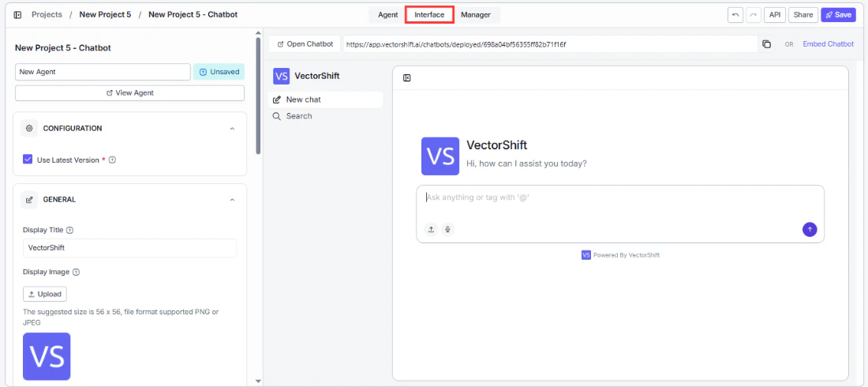This screenshot has height=387, width=868.
Task: Save the chatbot
Action: (x=838, y=15)
